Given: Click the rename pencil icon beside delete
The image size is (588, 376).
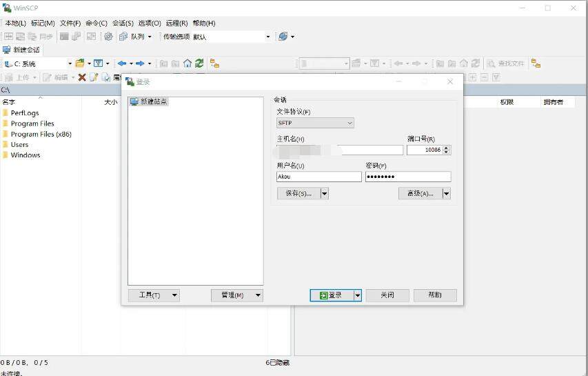Looking at the screenshot, I should [94, 77].
